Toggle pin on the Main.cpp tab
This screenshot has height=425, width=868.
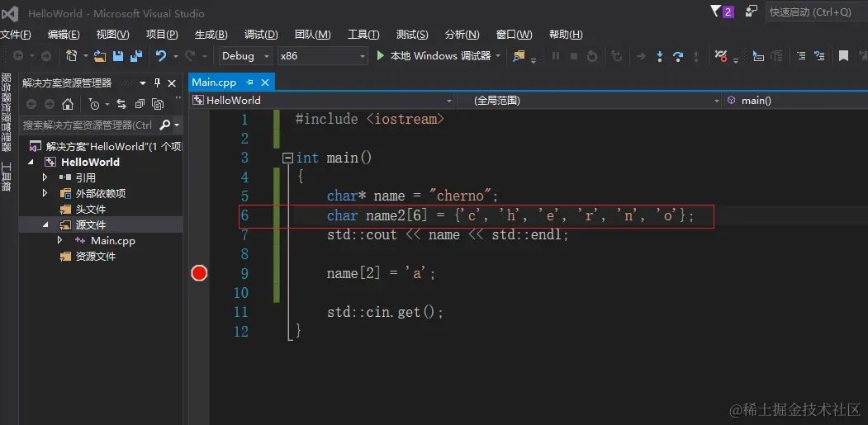(249, 83)
